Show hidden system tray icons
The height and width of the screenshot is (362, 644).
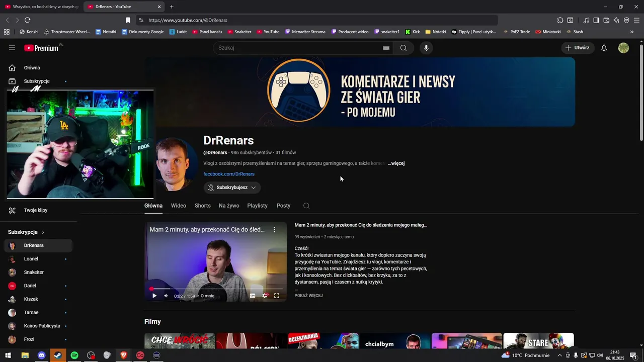click(x=559, y=355)
